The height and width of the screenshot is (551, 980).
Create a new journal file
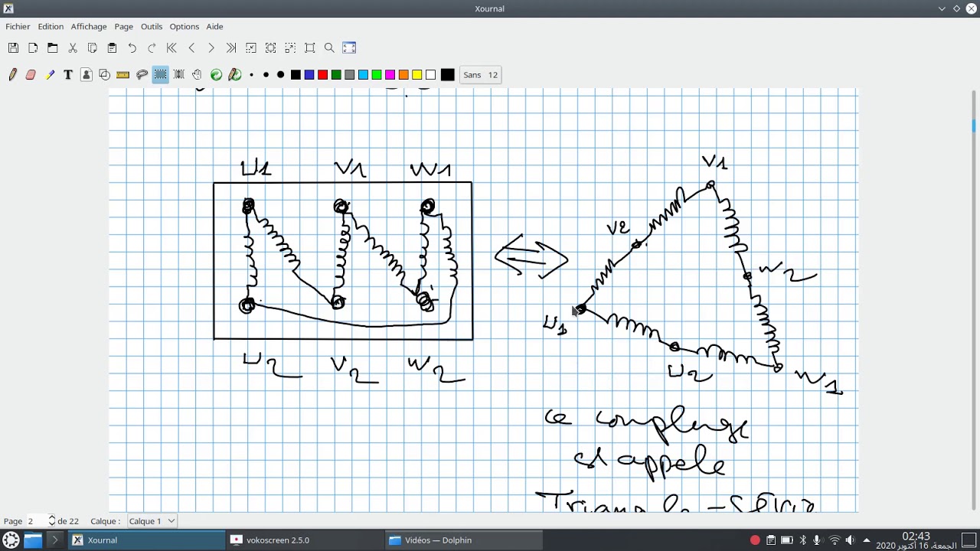[33, 48]
